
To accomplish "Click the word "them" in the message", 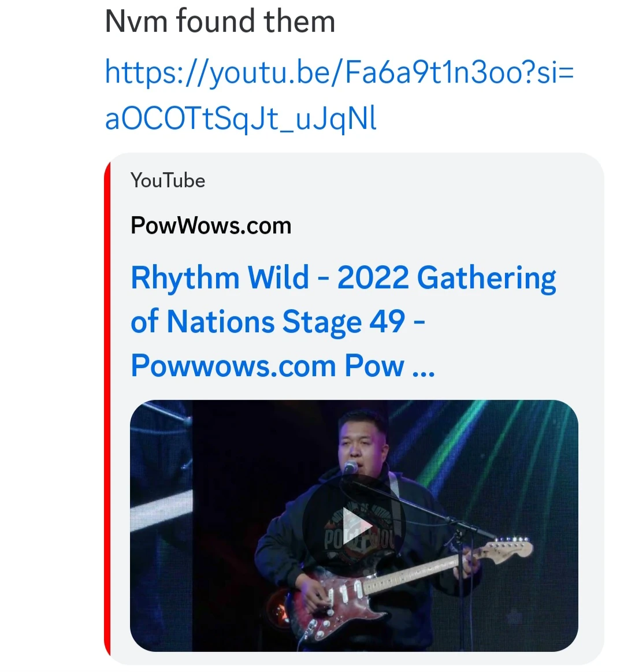I will (x=299, y=22).
